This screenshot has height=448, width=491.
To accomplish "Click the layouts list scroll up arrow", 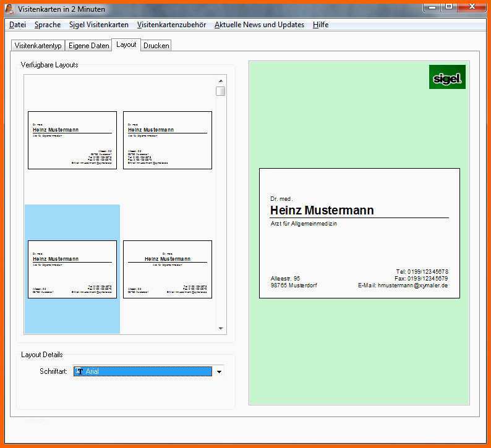I will coord(220,81).
